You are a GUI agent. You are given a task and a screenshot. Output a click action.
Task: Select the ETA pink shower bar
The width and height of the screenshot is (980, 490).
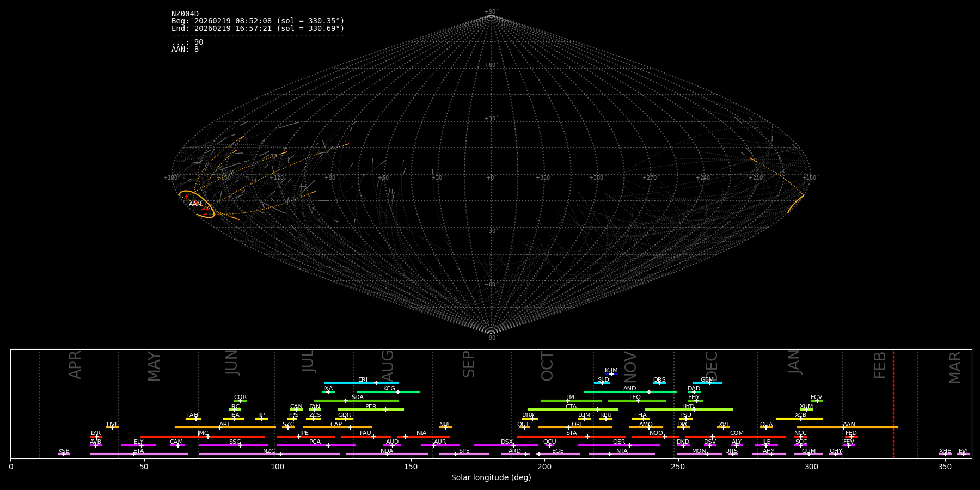click(139, 454)
